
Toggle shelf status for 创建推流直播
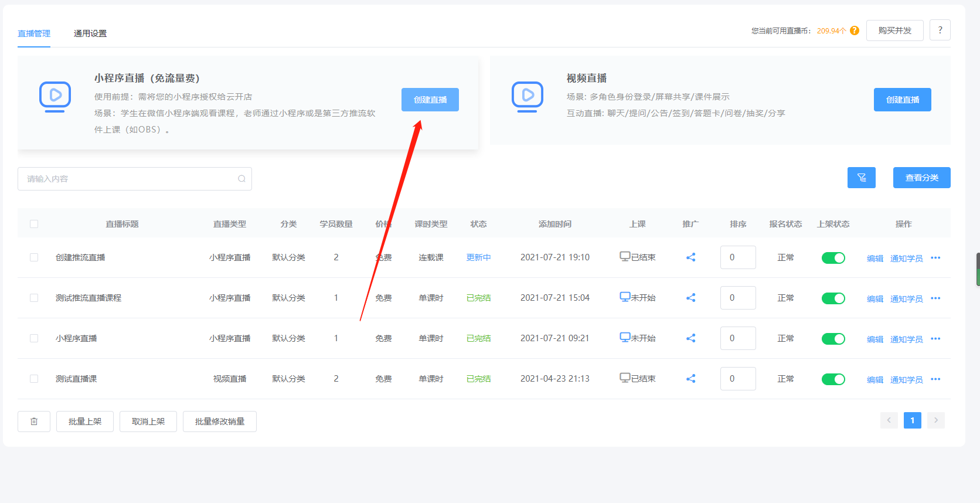click(833, 258)
